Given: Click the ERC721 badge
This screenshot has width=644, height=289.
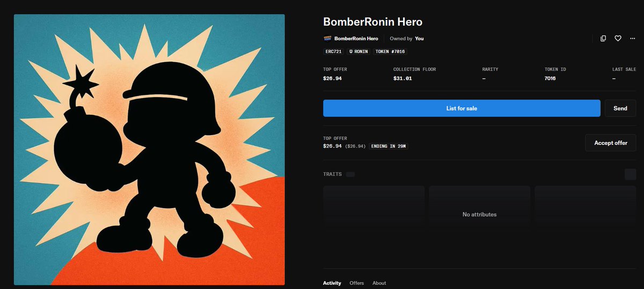Looking at the screenshot, I should point(333,51).
